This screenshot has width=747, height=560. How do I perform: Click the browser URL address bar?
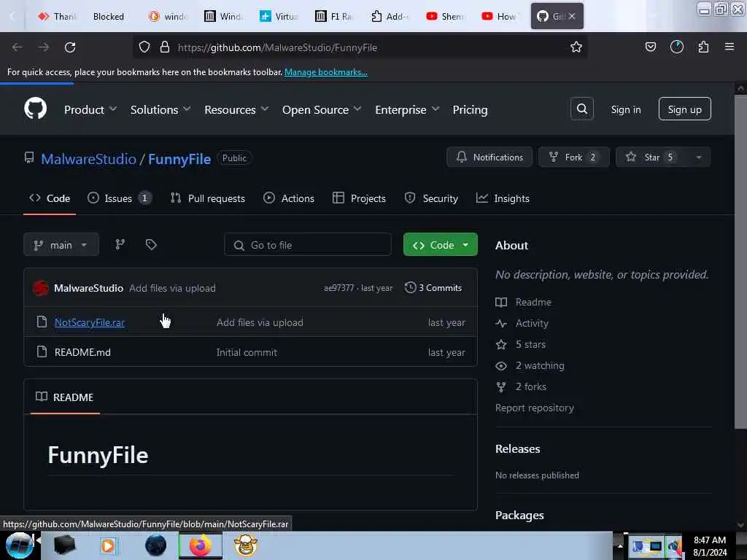click(x=359, y=47)
